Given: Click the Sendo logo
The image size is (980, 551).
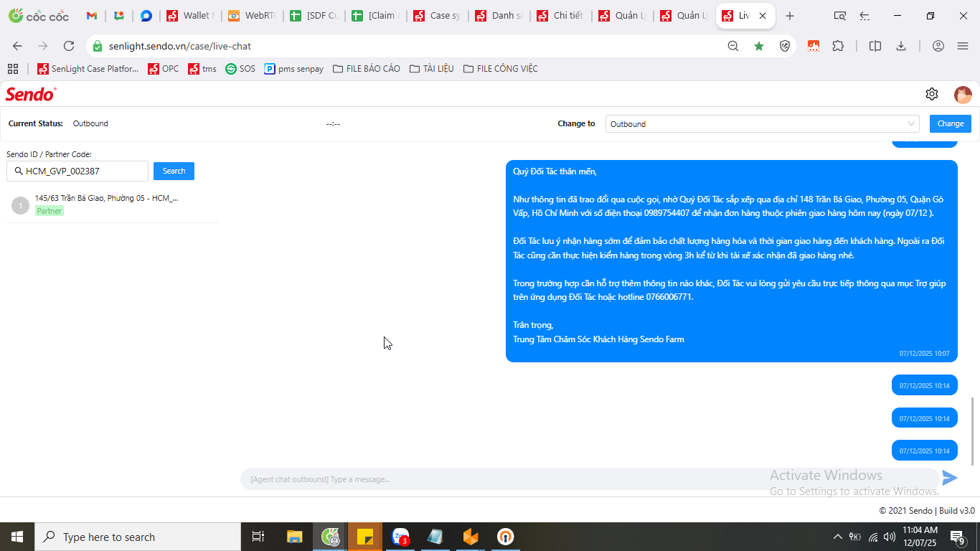Looking at the screenshot, I should pos(31,94).
